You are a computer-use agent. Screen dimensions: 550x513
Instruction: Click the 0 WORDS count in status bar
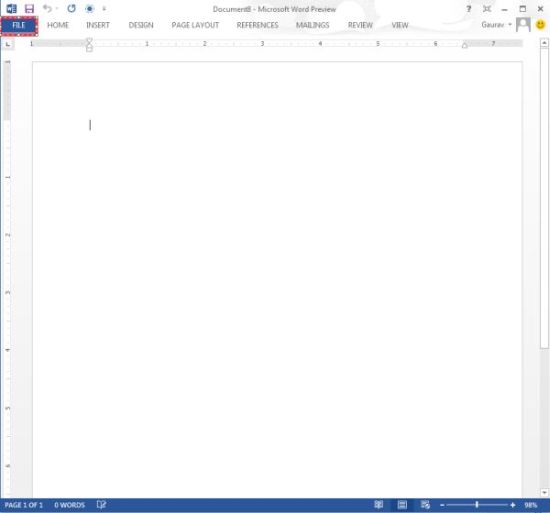coord(69,505)
